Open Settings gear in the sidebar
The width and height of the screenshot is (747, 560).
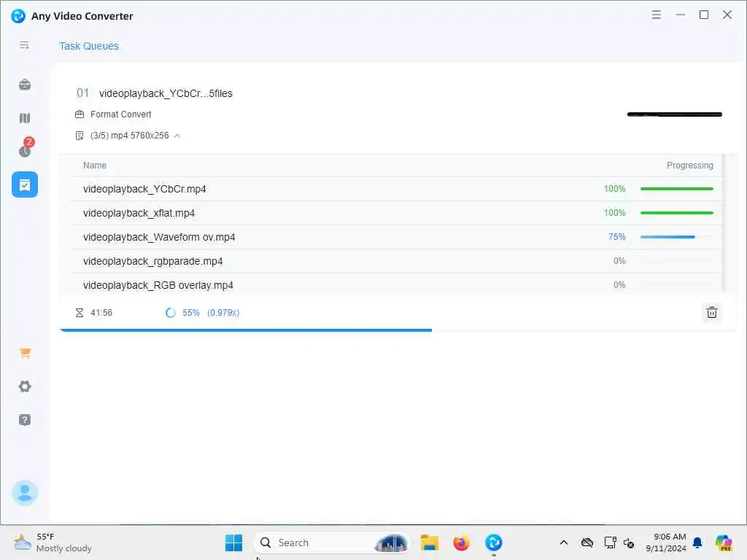25,386
